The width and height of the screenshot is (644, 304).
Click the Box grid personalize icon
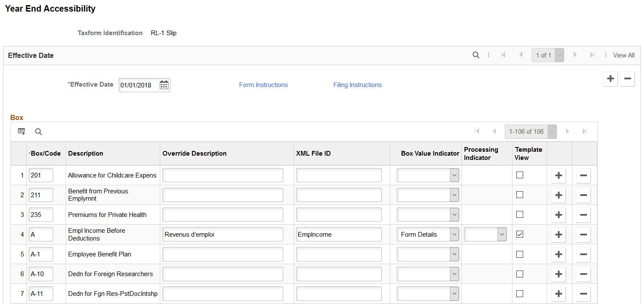21,132
